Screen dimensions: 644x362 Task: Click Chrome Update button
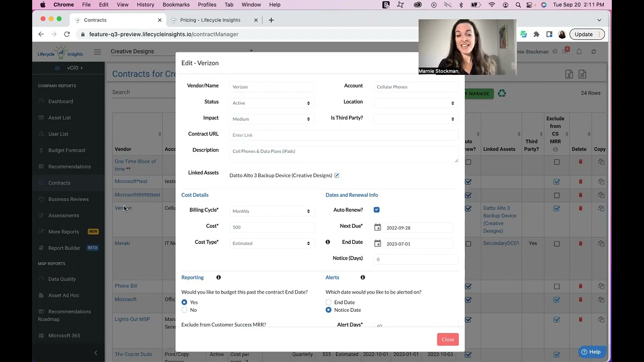pyautogui.click(x=587, y=34)
